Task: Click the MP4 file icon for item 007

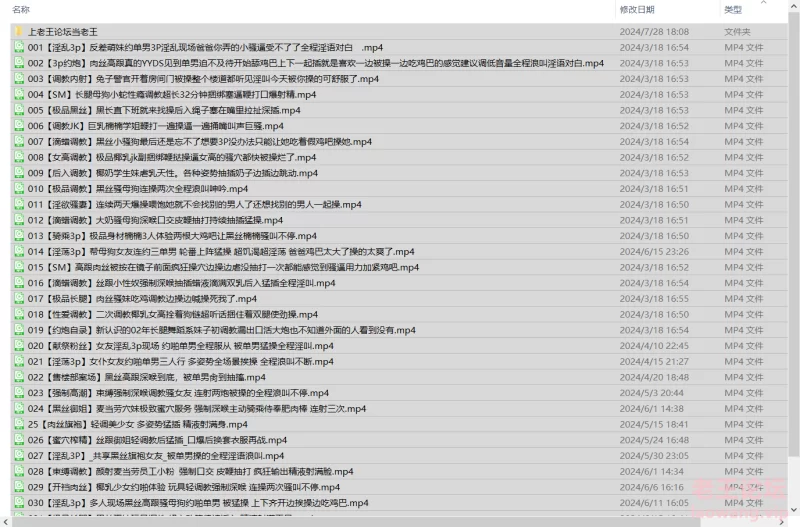Action: (19, 141)
